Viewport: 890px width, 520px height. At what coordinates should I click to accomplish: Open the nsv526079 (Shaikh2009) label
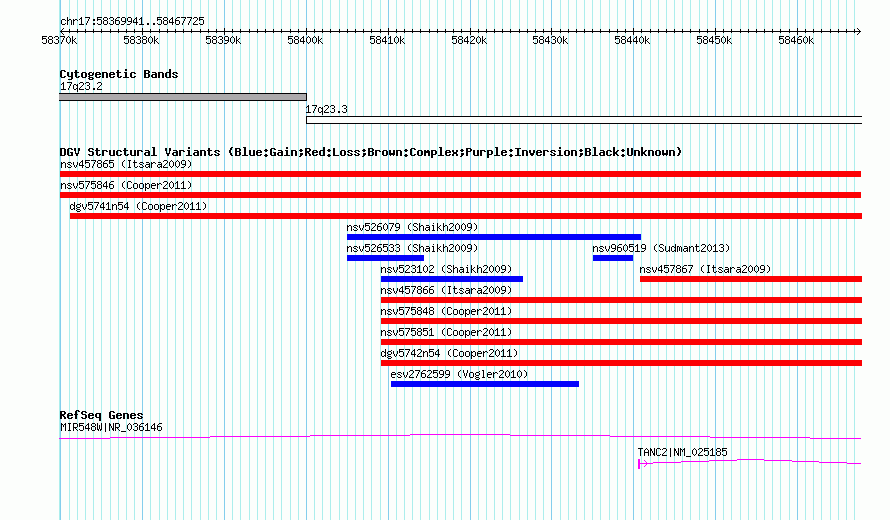tap(413, 227)
